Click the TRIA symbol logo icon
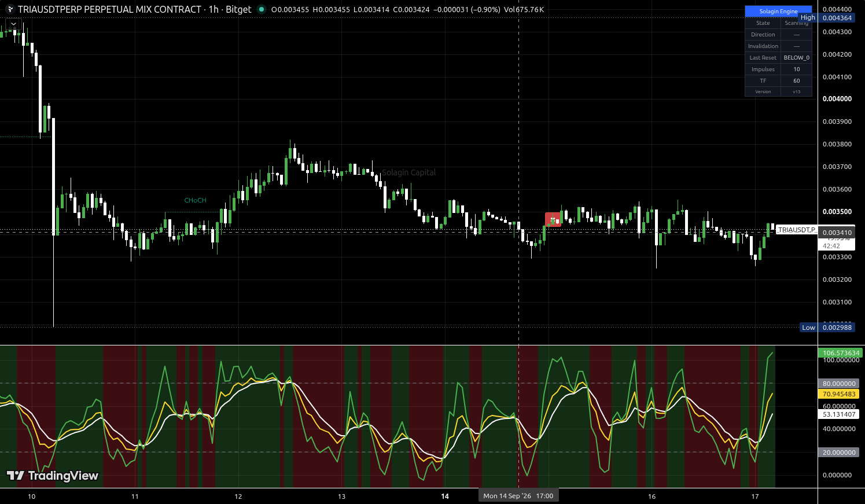The width and height of the screenshot is (865, 504). click(9, 9)
